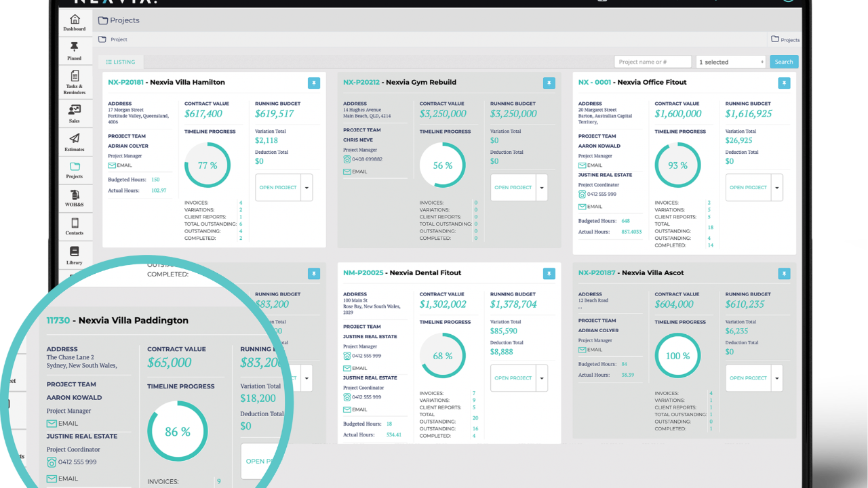Click the $26,925 variation total
Screen dimensions: 868x488
point(739,141)
